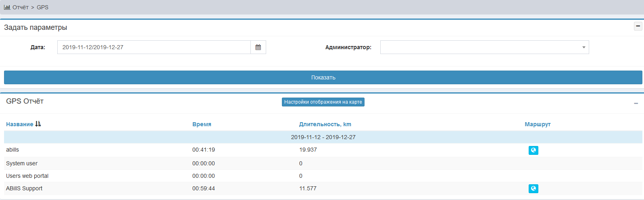Viewport: 644px width, 200px height.
Task: Show route map for abills row
Action: 533,150
